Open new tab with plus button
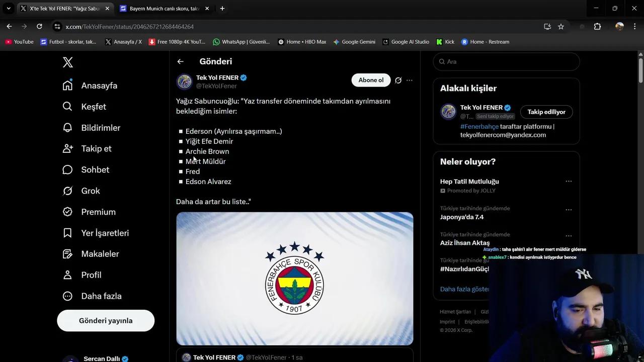644x362 pixels. click(222, 9)
